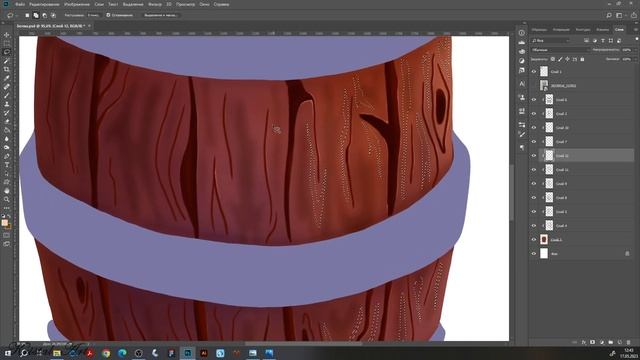This screenshot has width=640, height=360.
Task: Hide the selected Слой 11 layer
Action: [x=534, y=156]
